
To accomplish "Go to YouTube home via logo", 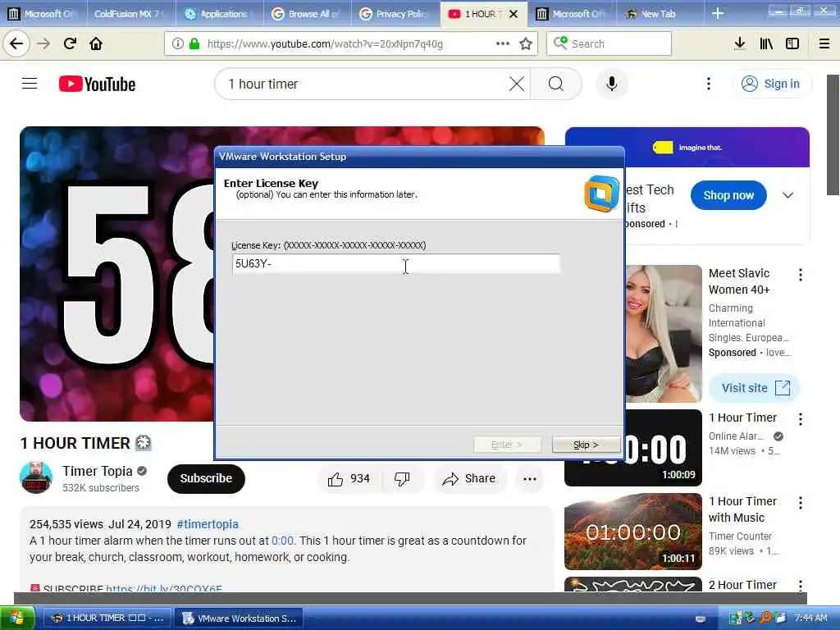I will (97, 84).
